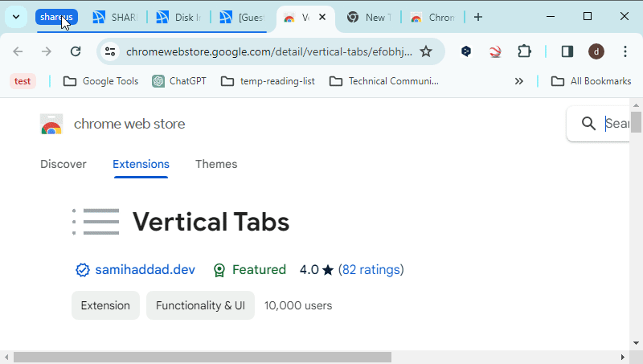643x364 pixels.
Task: Click the verified publisher badge icon
Action: click(83, 270)
